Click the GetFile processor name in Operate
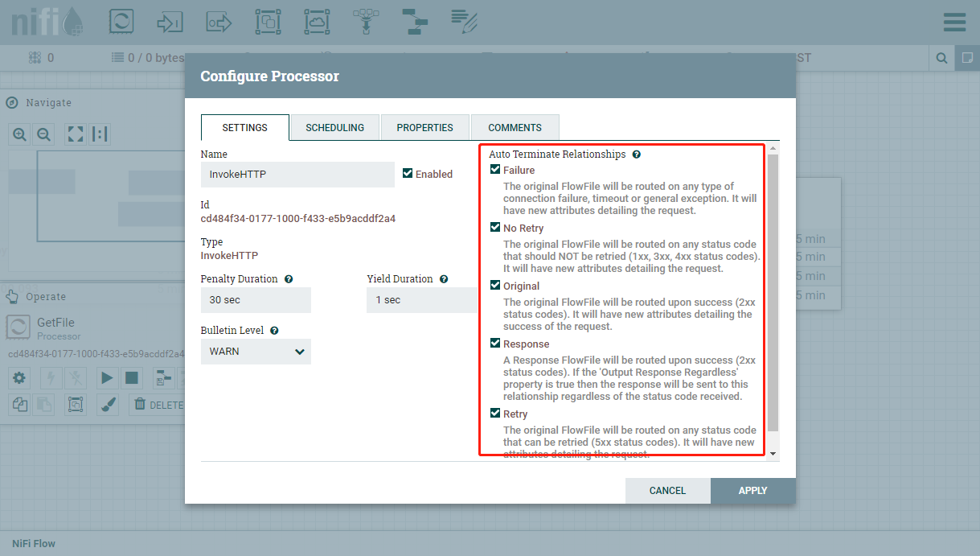 click(x=55, y=323)
